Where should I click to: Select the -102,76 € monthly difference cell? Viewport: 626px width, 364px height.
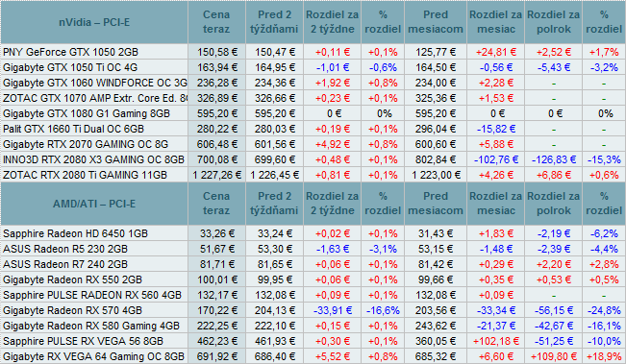tap(495, 159)
